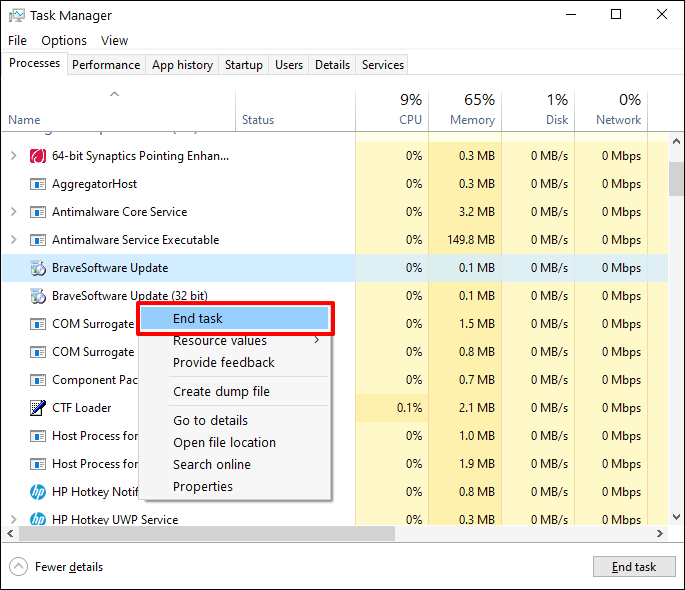Open the Options menu
Screen dimensions: 685x590
click(x=64, y=41)
